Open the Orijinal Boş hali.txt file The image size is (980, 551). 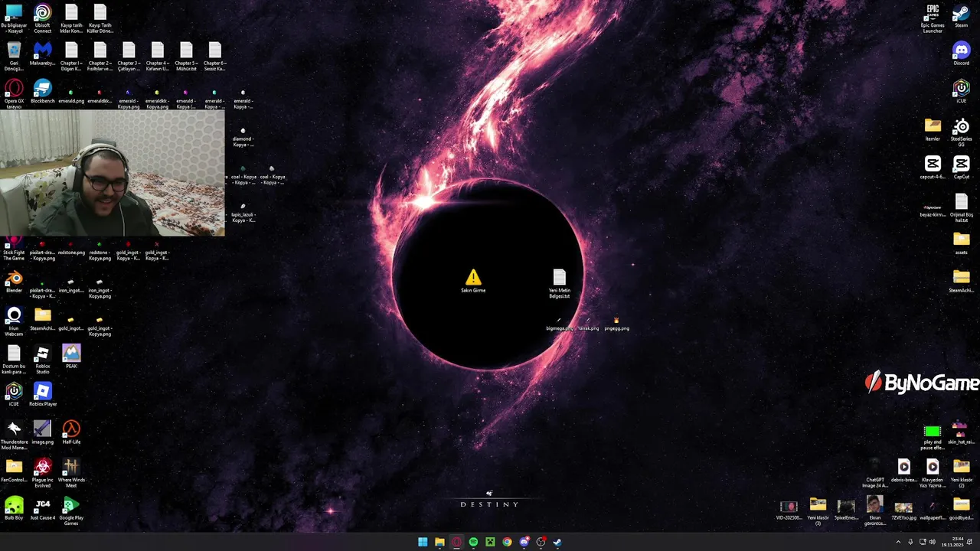click(961, 207)
